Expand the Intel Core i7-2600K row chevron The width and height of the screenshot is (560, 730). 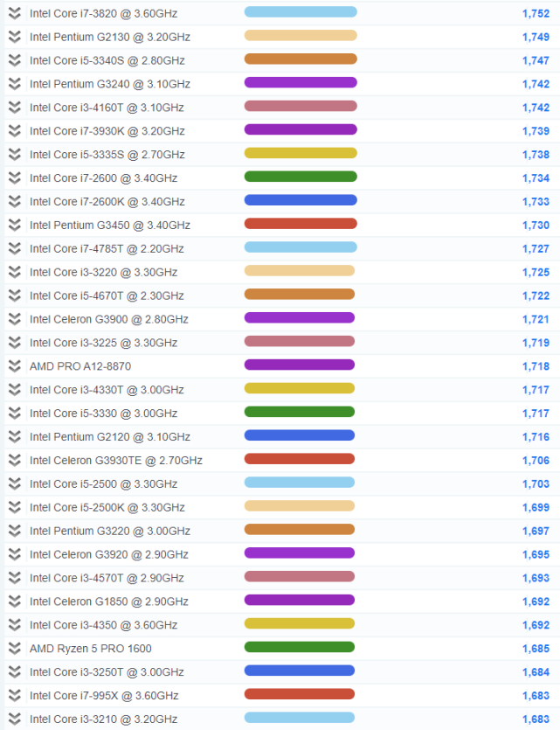pos(15,202)
